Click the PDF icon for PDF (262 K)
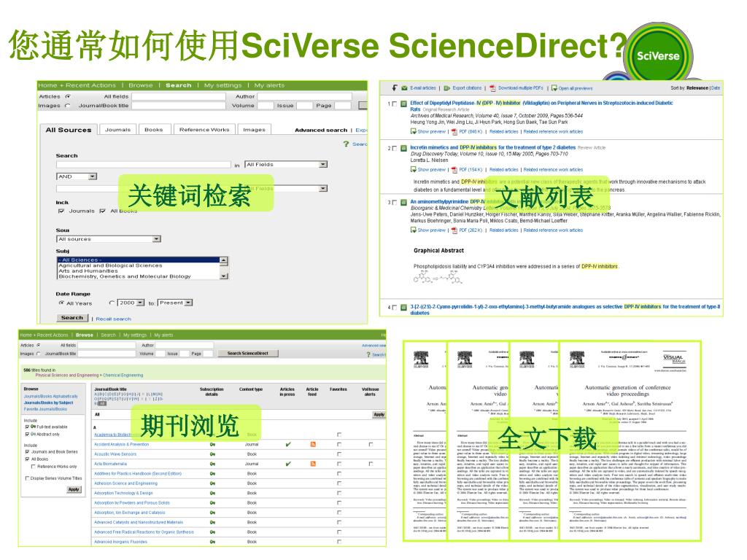This screenshot has width=747, height=560. coord(454,230)
